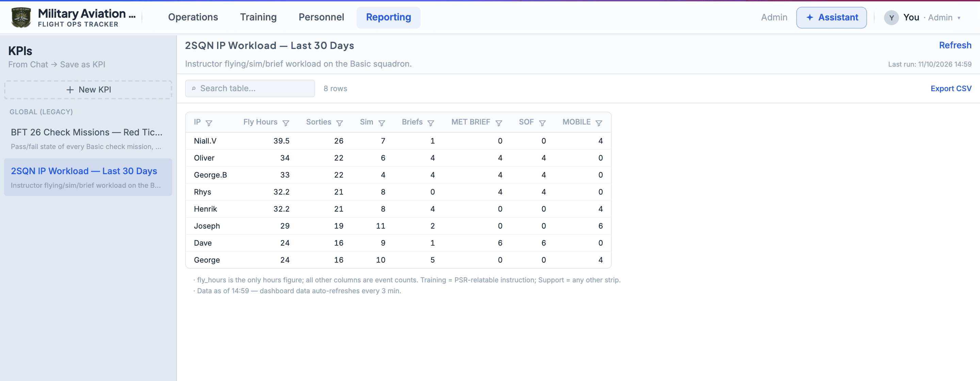Click the Last run timestamp
Viewport: 980px width, 381px height.
(929, 64)
